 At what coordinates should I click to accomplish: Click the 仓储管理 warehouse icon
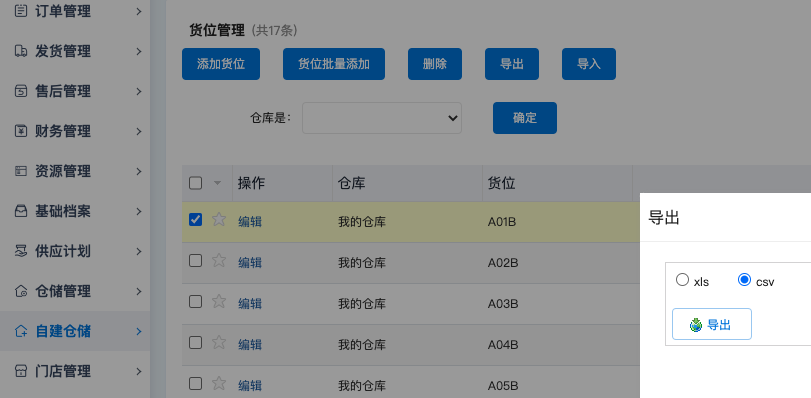[21, 291]
